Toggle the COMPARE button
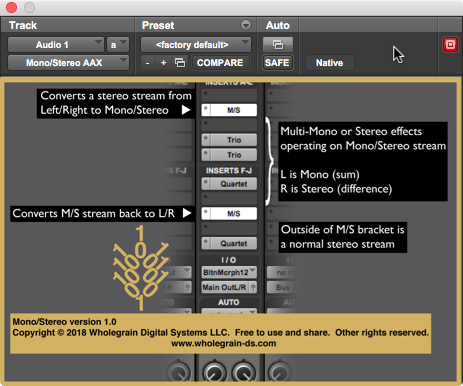Image resolution: width=463 pixels, height=386 pixels. coord(220,63)
